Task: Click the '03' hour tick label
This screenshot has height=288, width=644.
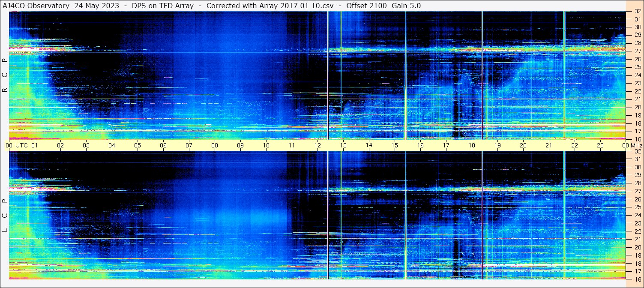Action: pos(86,145)
